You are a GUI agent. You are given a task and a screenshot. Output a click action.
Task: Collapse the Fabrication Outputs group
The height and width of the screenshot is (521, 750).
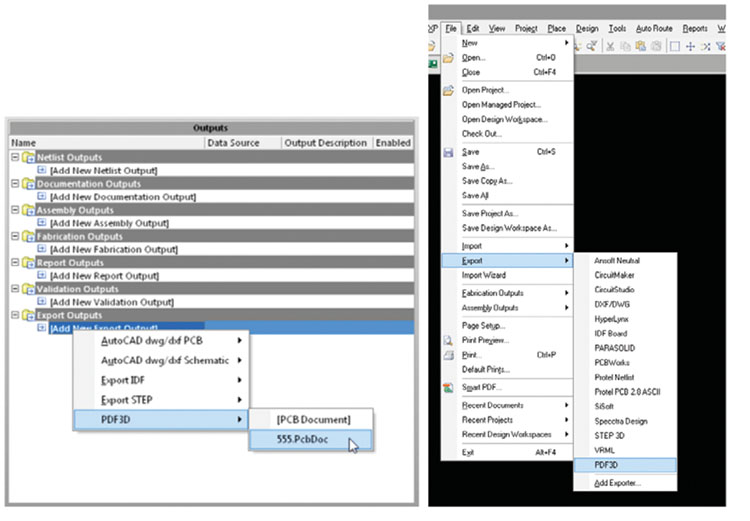click(15, 237)
